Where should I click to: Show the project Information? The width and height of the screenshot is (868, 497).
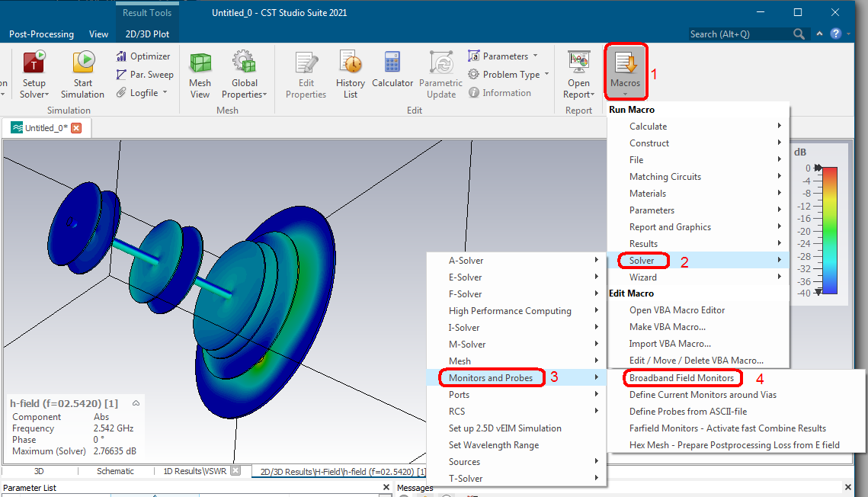tap(500, 92)
